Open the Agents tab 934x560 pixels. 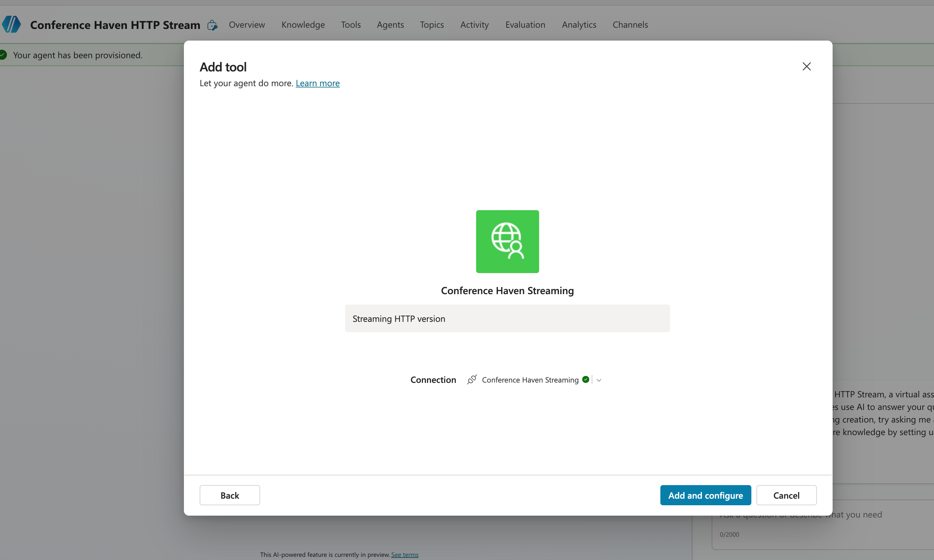(x=390, y=24)
